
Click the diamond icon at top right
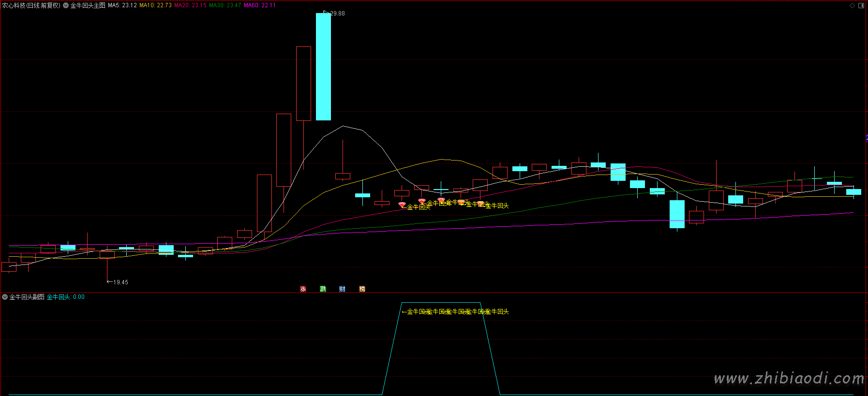[853, 5]
